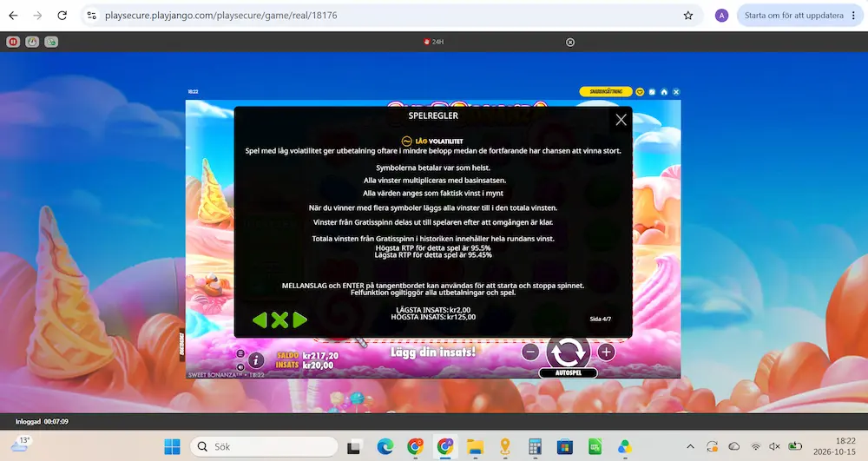Go to next rules page arrow
The image size is (868, 461).
(x=299, y=319)
